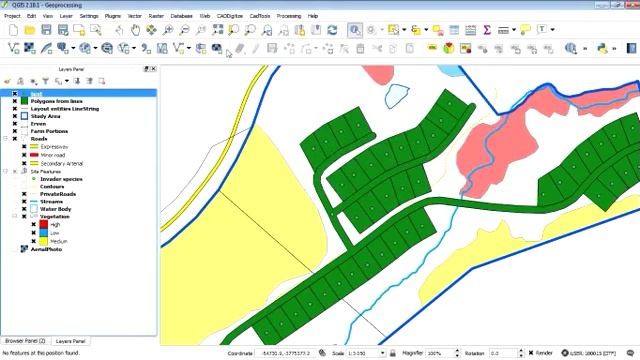This screenshot has width=640, height=360.
Task: Toggle visibility of Streams layer
Action: 24,202
